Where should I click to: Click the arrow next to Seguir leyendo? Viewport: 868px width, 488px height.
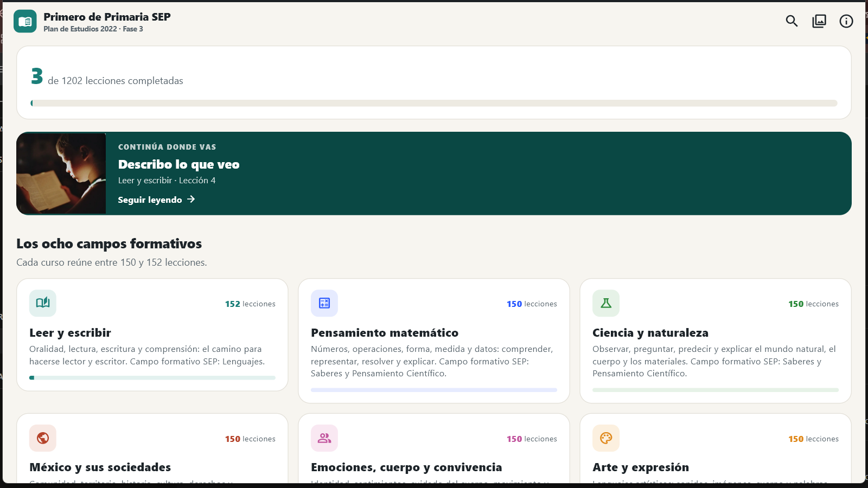[x=191, y=200]
